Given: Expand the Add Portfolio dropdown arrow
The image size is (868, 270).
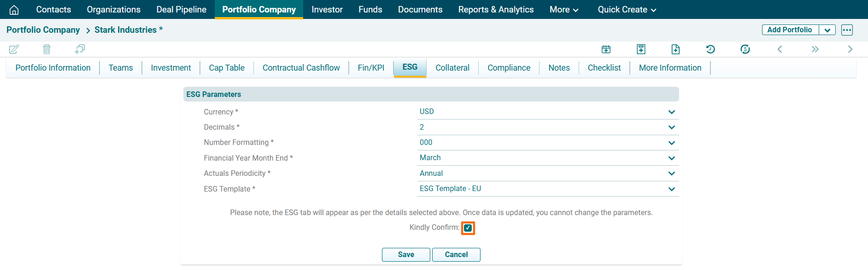Looking at the screenshot, I should click(x=827, y=30).
